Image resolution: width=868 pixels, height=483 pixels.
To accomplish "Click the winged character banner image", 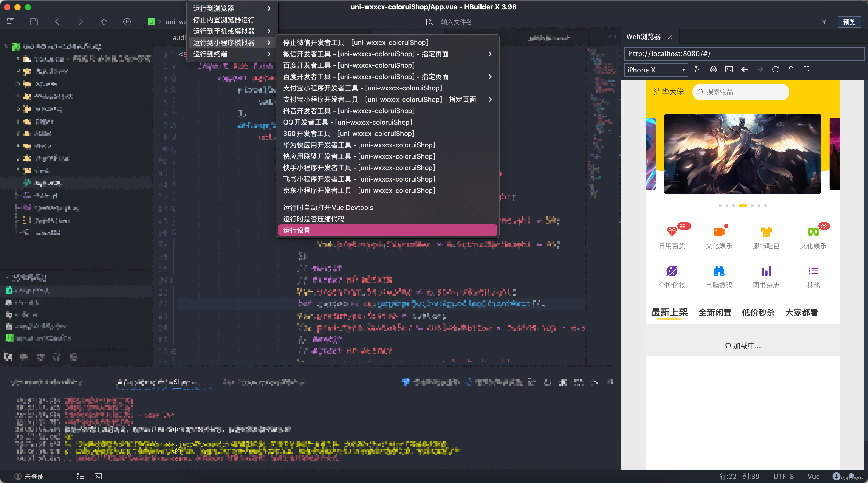I will (742, 154).
